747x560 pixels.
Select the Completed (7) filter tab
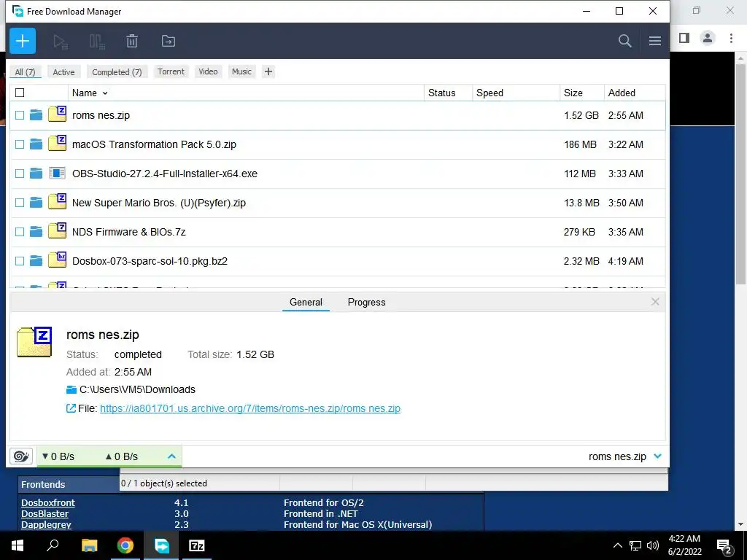(x=117, y=72)
